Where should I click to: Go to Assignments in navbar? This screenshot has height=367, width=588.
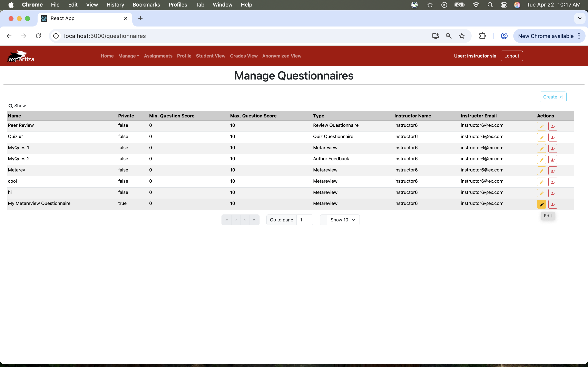(x=158, y=56)
